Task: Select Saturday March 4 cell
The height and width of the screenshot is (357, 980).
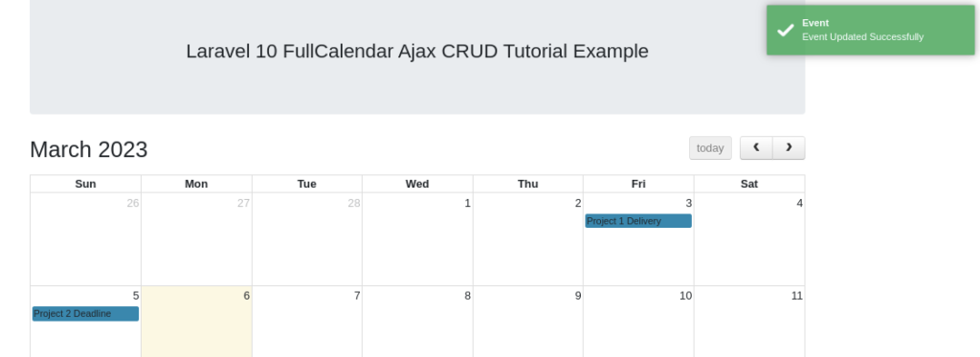Action: (749, 239)
